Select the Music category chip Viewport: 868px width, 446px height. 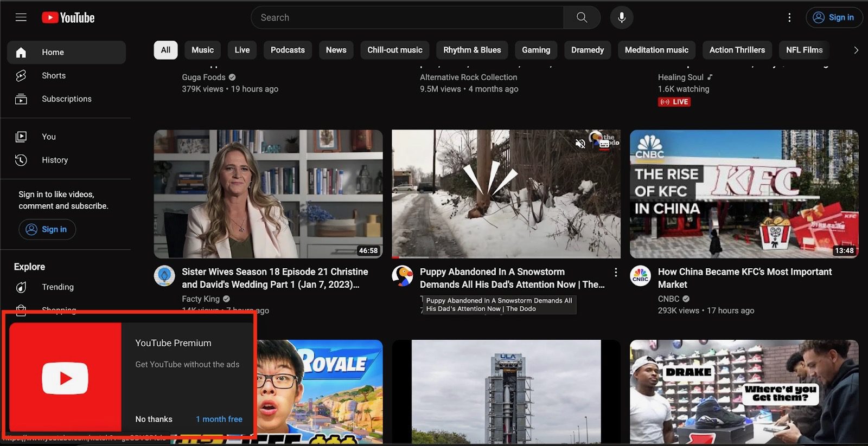click(x=202, y=50)
